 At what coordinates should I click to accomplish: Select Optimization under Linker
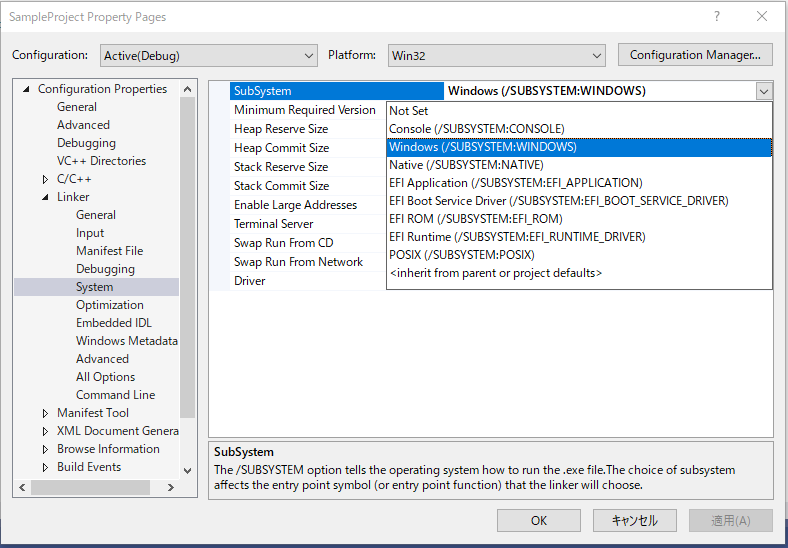click(110, 305)
